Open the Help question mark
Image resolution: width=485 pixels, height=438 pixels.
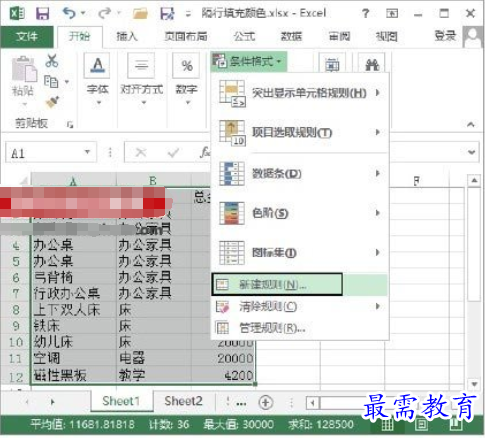(366, 13)
